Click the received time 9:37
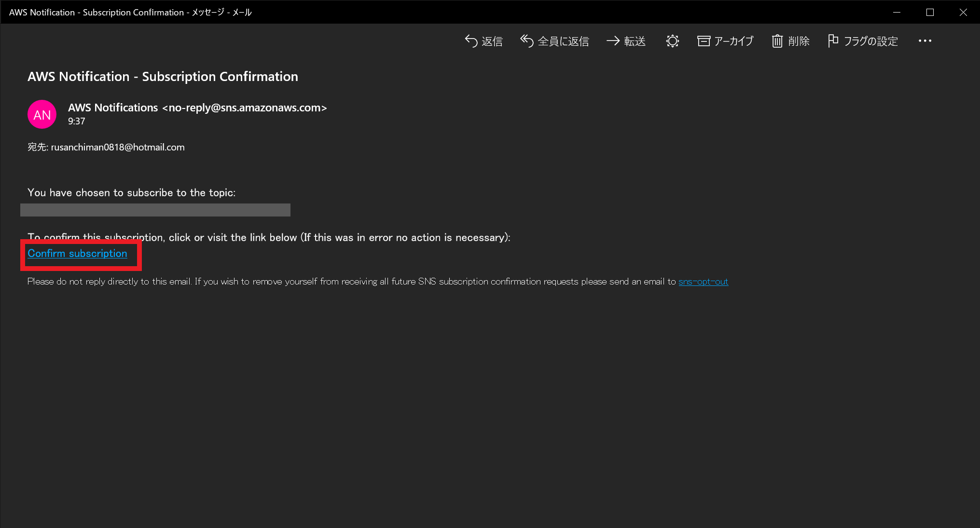The image size is (980, 528). [76, 122]
